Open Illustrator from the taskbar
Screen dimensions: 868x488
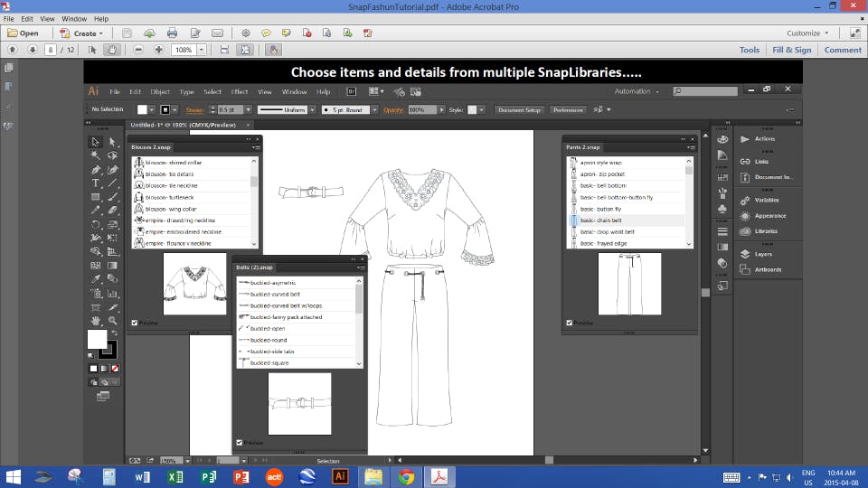(340, 476)
